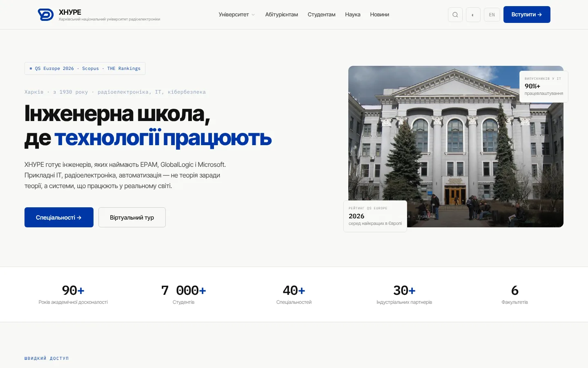Click the ХНУРЕ logo emblem
This screenshot has height=368, width=588.
pos(46,15)
